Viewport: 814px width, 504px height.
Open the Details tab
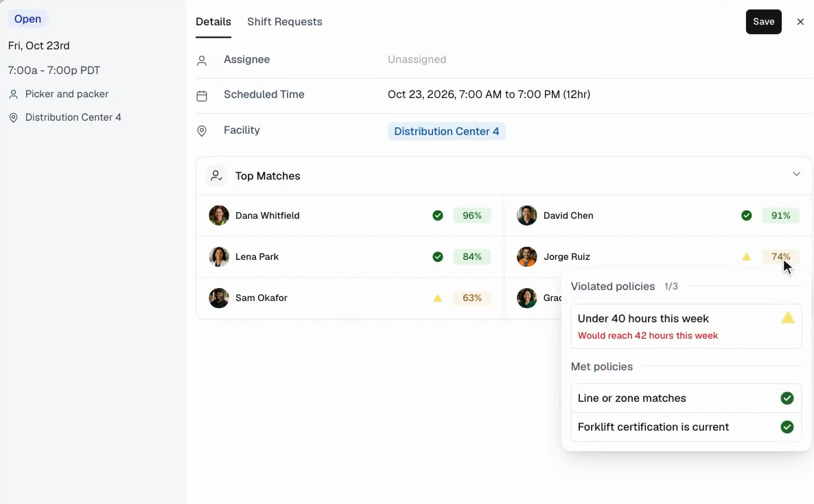[x=213, y=22]
